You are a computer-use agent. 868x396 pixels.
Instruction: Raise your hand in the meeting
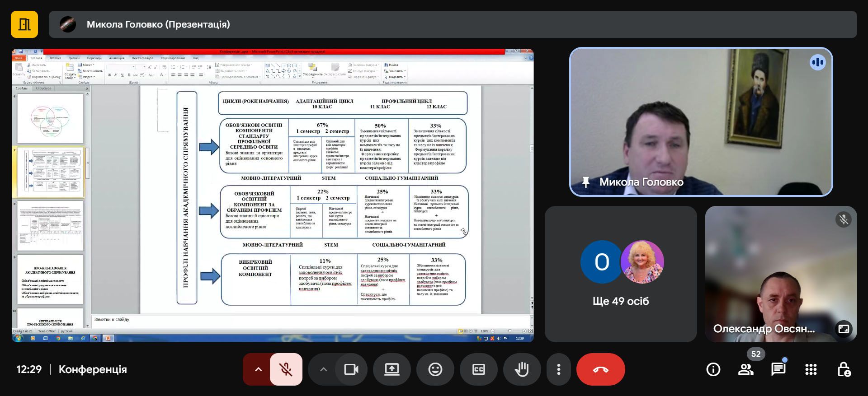(522, 370)
